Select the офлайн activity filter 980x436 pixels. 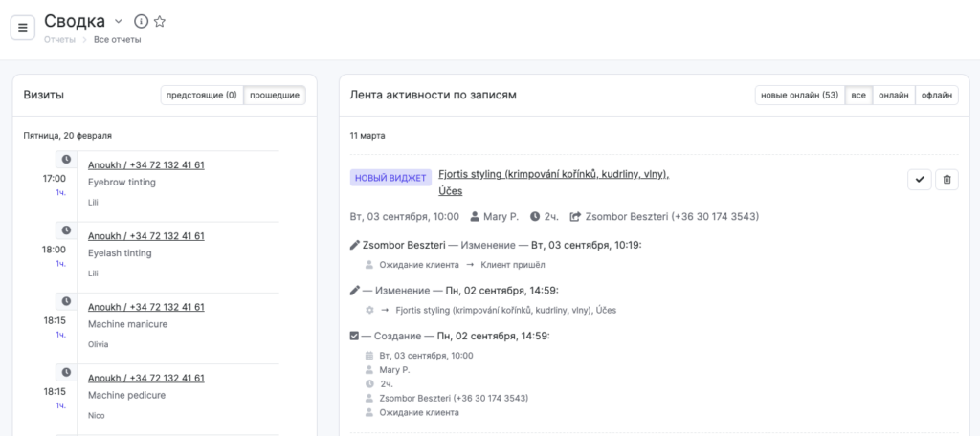click(936, 95)
